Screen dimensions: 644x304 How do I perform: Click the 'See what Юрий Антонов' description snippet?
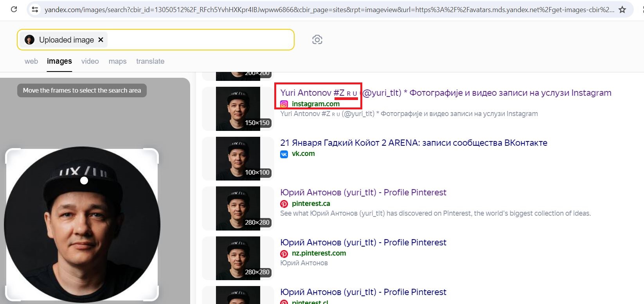(435, 213)
